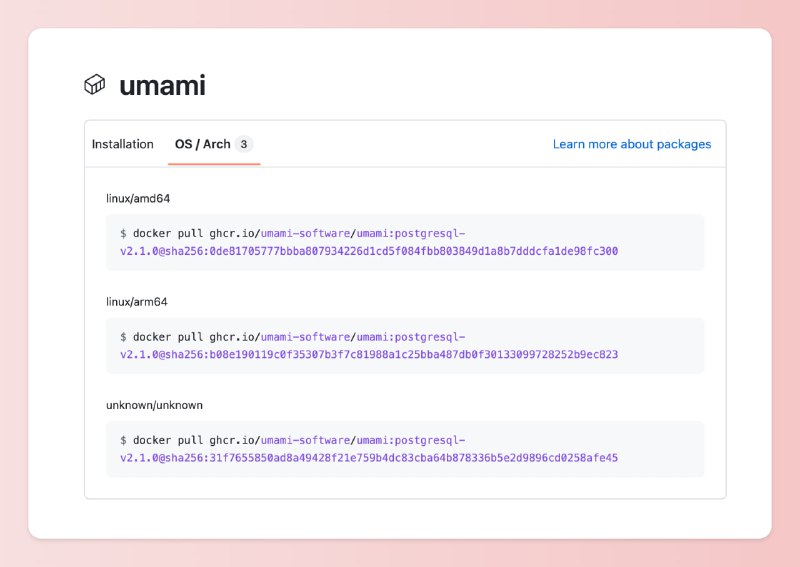Click the linux/amd64 platform label
800x567 pixels.
(138, 198)
